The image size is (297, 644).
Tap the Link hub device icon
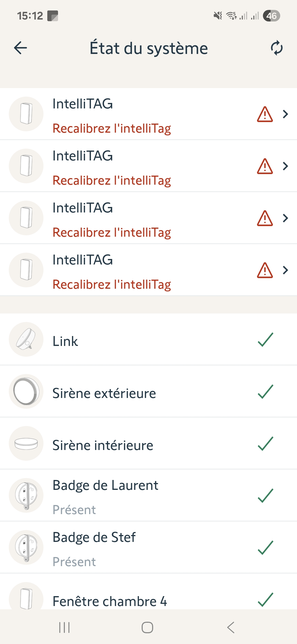pos(26,339)
